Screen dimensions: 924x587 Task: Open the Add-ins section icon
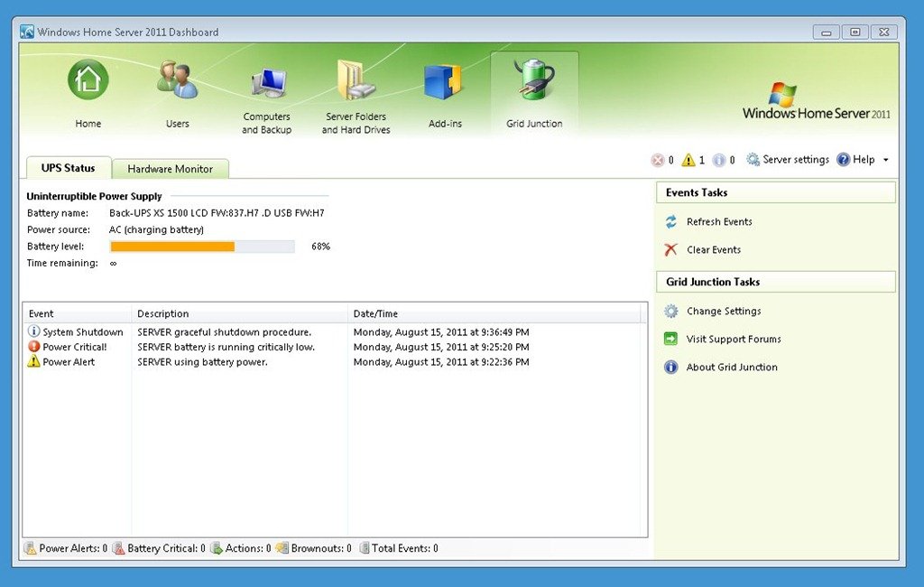pos(442,81)
